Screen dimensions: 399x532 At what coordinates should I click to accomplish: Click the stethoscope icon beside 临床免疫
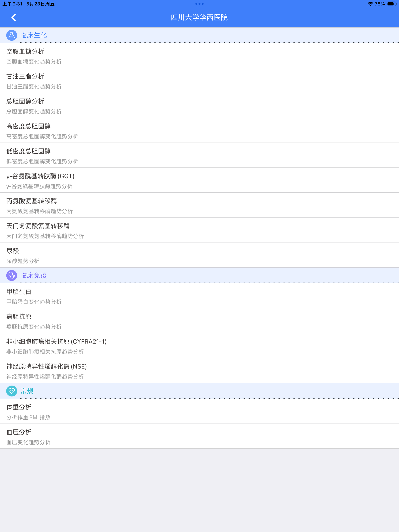pos(11,275)
